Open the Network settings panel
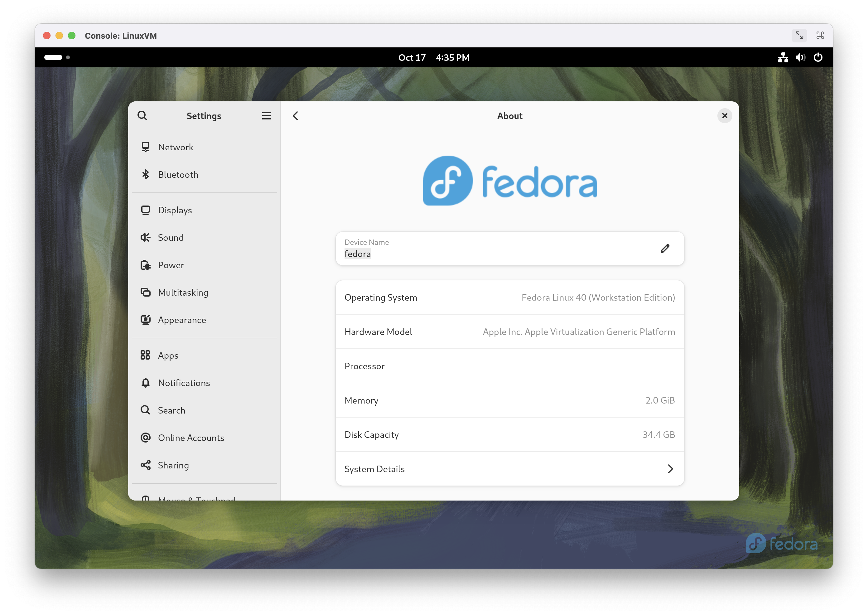 click(205, 147)
